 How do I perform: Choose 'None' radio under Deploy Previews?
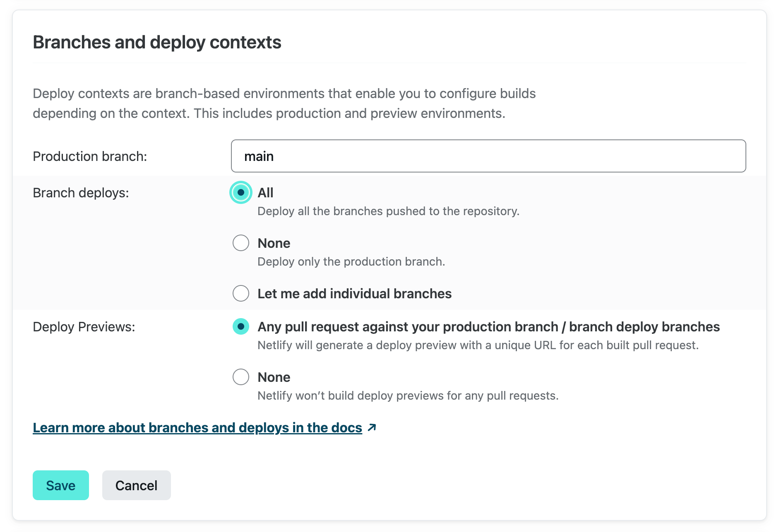pos(241,377)
